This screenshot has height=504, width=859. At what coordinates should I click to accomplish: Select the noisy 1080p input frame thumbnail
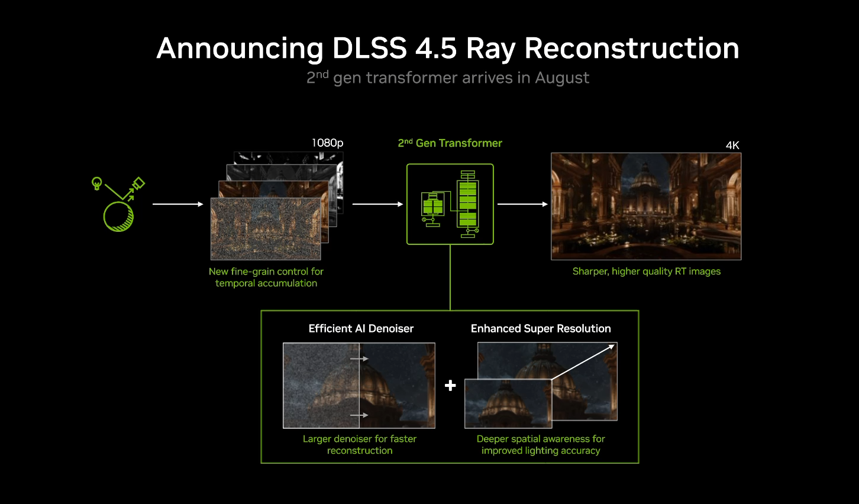266,228
